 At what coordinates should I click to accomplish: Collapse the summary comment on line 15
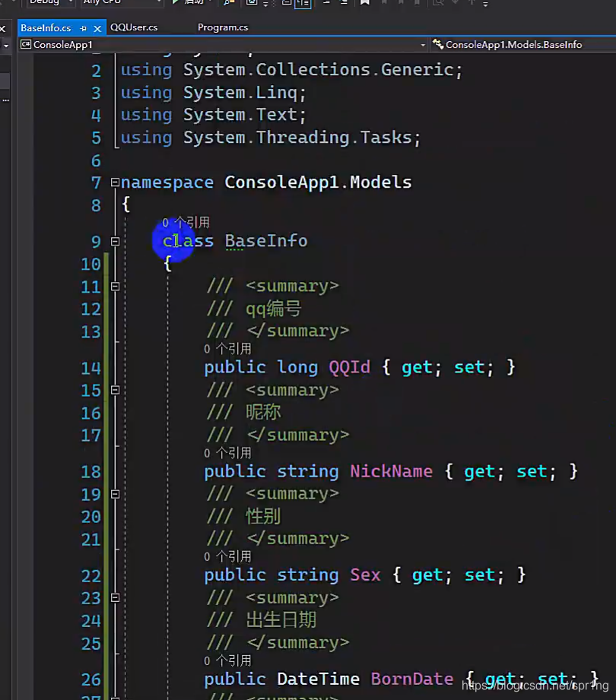pyautogui.click(x=115, y=390)
